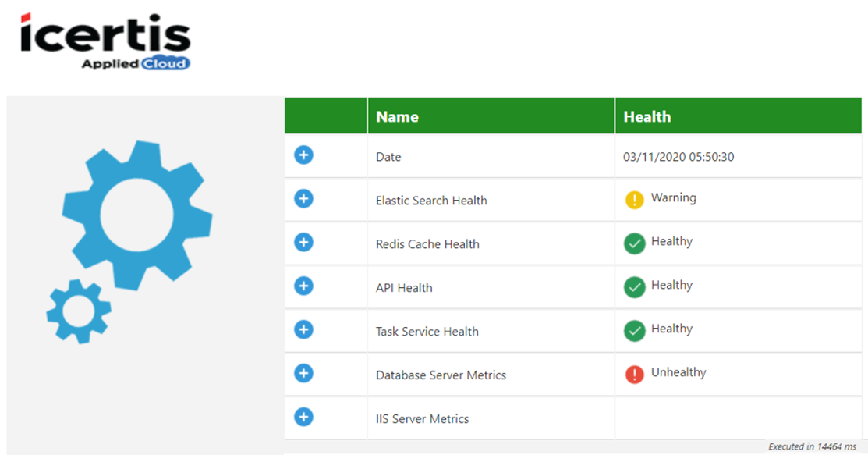The image size is (868, 455).
Task: Select the Database Server Metrics label
Action: [441, 375]
